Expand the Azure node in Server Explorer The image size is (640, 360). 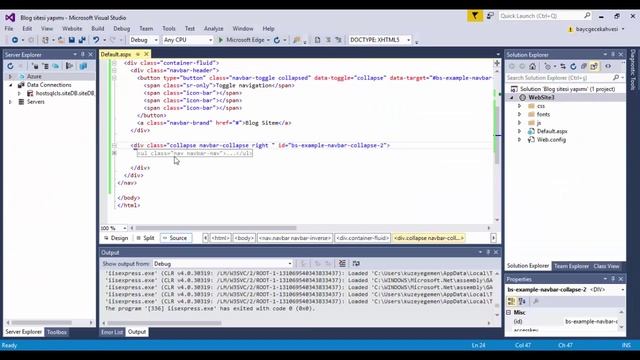[x=11, y=76]
